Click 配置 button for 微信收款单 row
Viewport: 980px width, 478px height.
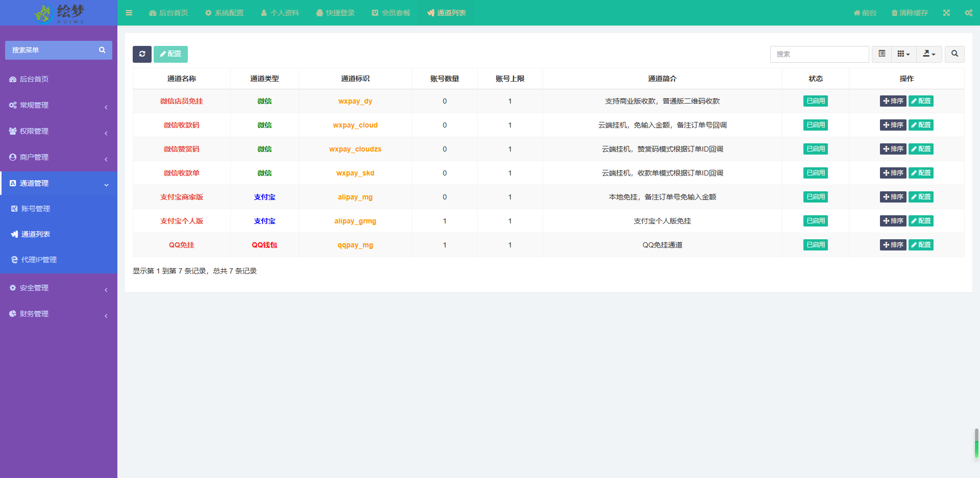(921, 173)
